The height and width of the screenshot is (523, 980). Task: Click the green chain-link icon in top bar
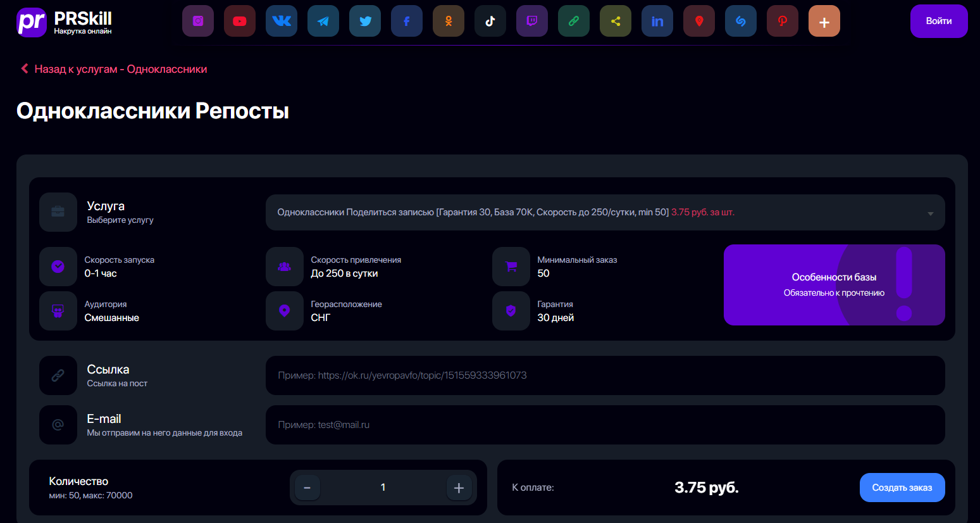tap(574, 21)
